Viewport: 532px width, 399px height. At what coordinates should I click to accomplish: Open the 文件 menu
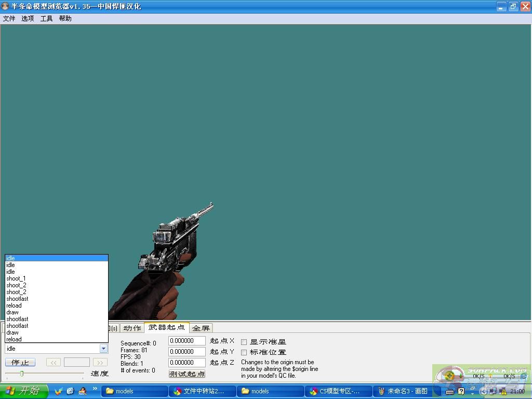coord(9,18)
